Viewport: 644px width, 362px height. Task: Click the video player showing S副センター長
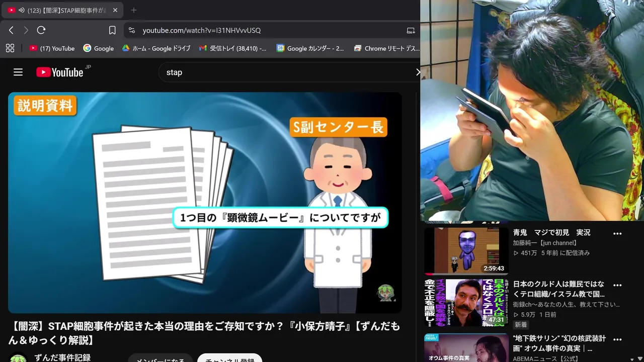click(x=205, y=203)
